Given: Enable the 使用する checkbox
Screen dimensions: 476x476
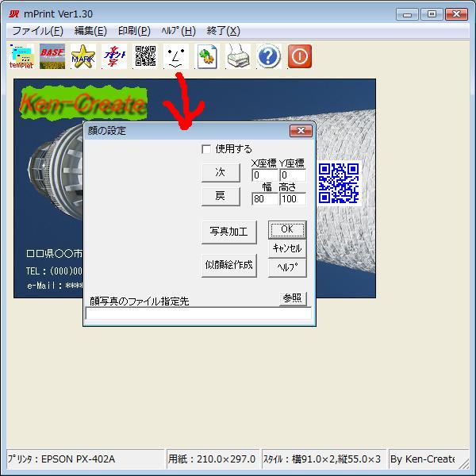Looking at the screenshot, I should [x=207, y=148].
